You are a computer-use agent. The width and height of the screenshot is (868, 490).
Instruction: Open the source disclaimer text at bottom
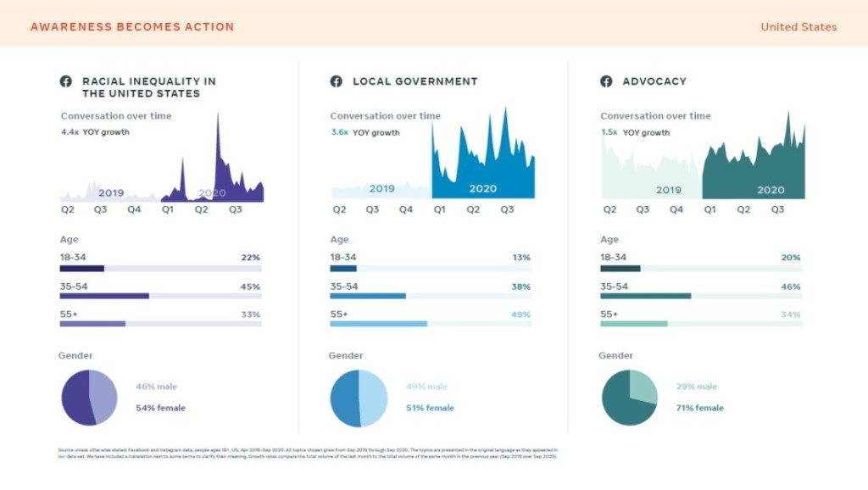click(x=305, y=454)
